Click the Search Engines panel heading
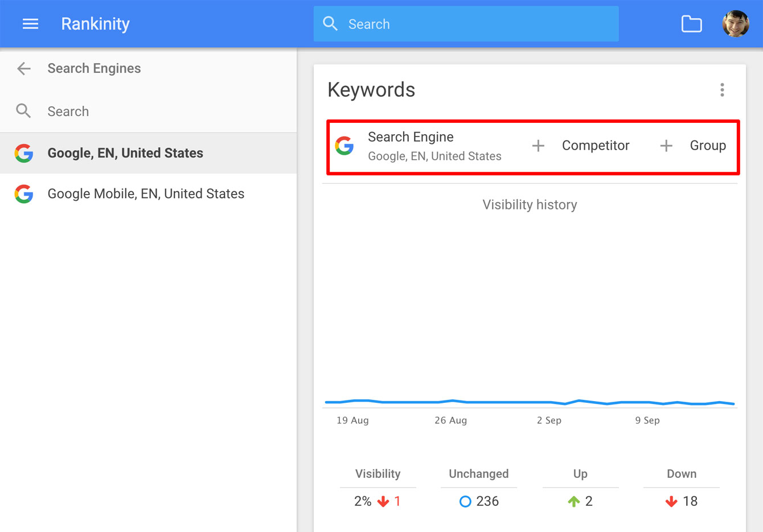Image resolution: width=763 pixels, height=532 pixels. point(94,68)
